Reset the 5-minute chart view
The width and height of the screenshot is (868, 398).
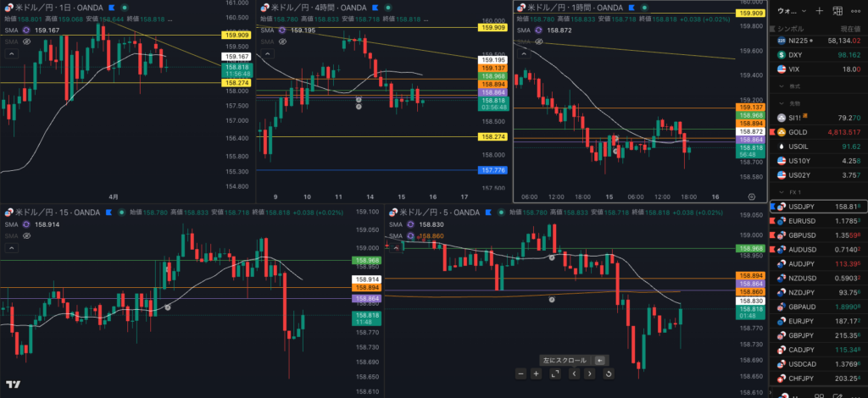coord(608,373)
